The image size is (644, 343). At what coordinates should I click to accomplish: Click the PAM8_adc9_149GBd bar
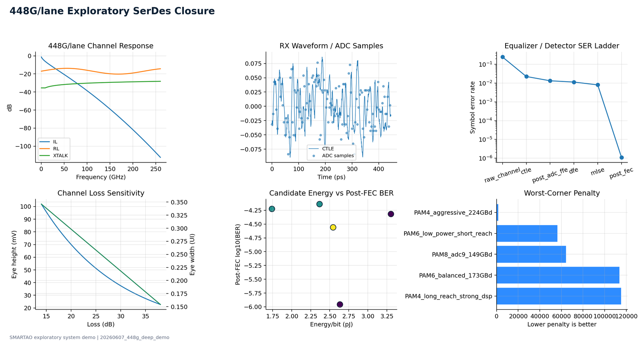pos(531,255)
